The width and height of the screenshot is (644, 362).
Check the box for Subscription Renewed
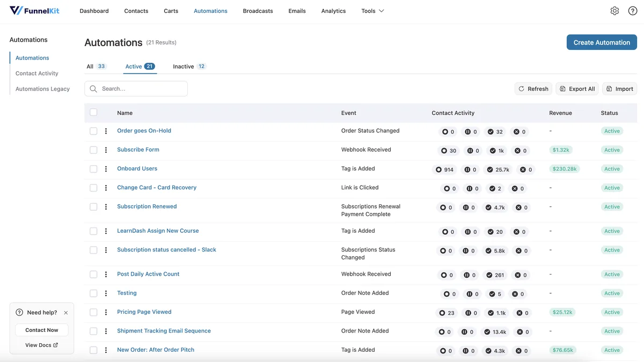pyautogui.click(x=93, y=207)
